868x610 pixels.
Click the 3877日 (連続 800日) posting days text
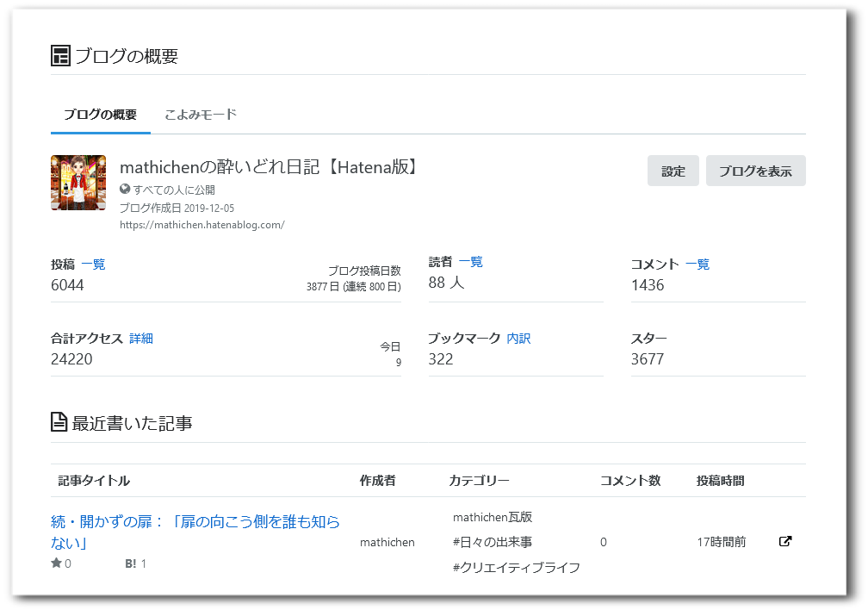[x=354, y=286]
